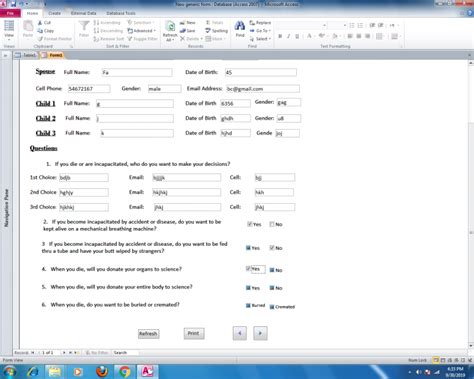Switch to the Table1 document tab
This screenshot has height=379, width=474.
coord(26,55)
